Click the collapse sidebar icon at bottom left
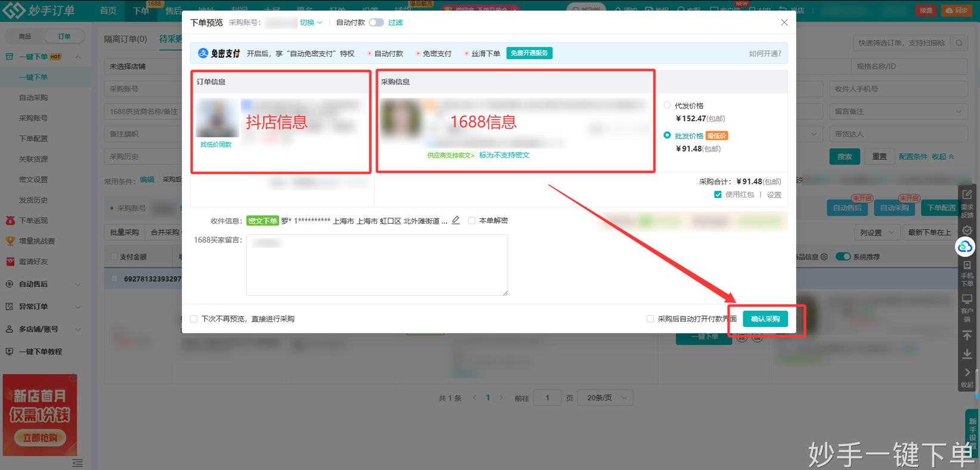Image resolution: width=980 pixels, height=470 pixels. pos(77,463)
